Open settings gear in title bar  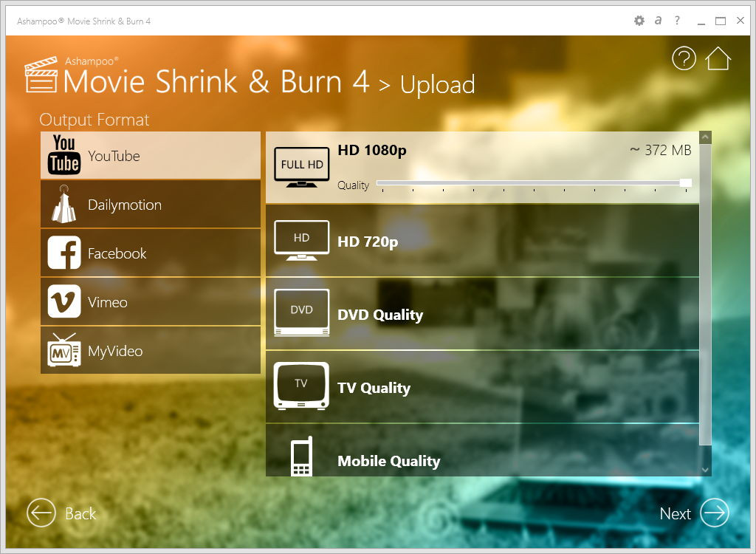pyautogui.click(x=639, y=21)
